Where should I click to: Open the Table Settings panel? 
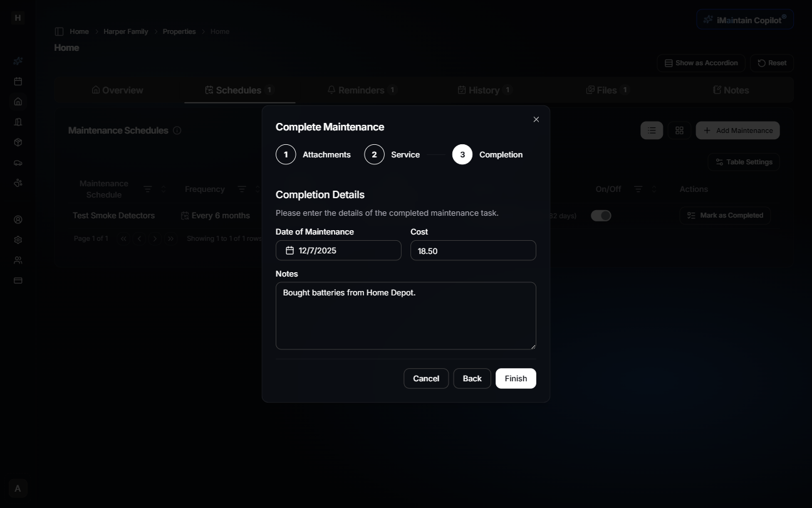pos(743,162)
